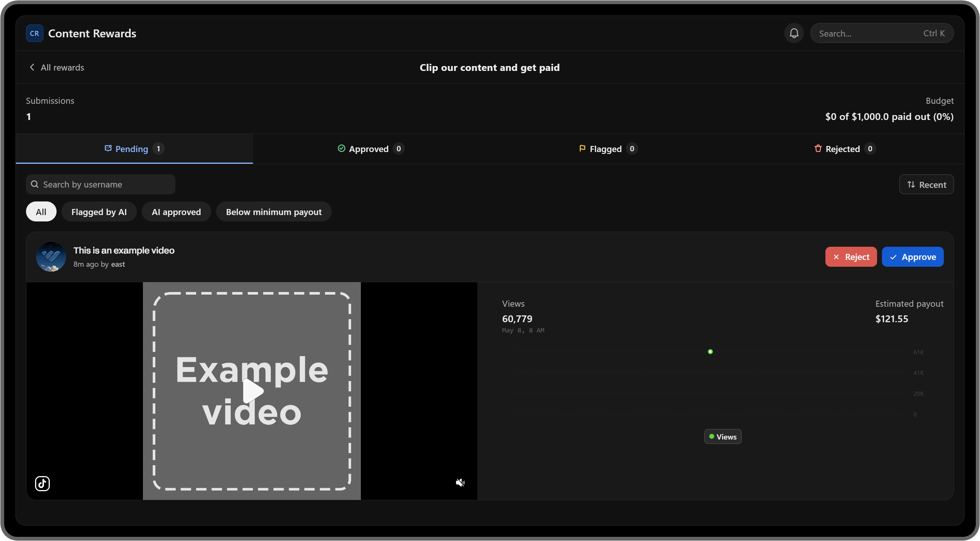Switch to the Approved tab

pyautogui.click(x=371, y=149)
